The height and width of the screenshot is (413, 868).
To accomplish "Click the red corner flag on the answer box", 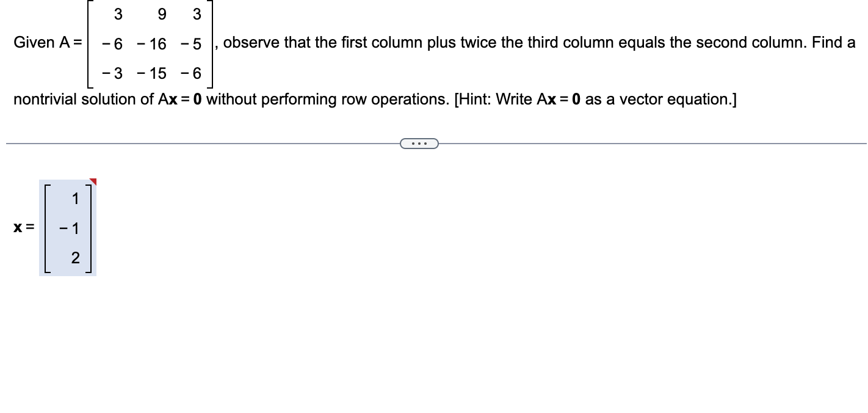I will (94, 181).
